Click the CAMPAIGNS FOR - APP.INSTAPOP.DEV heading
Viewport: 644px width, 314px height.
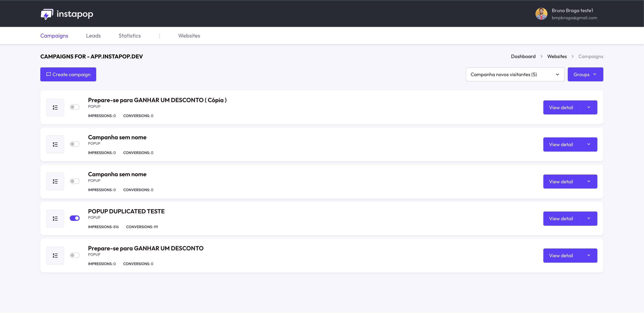click(x=92, y=57)
